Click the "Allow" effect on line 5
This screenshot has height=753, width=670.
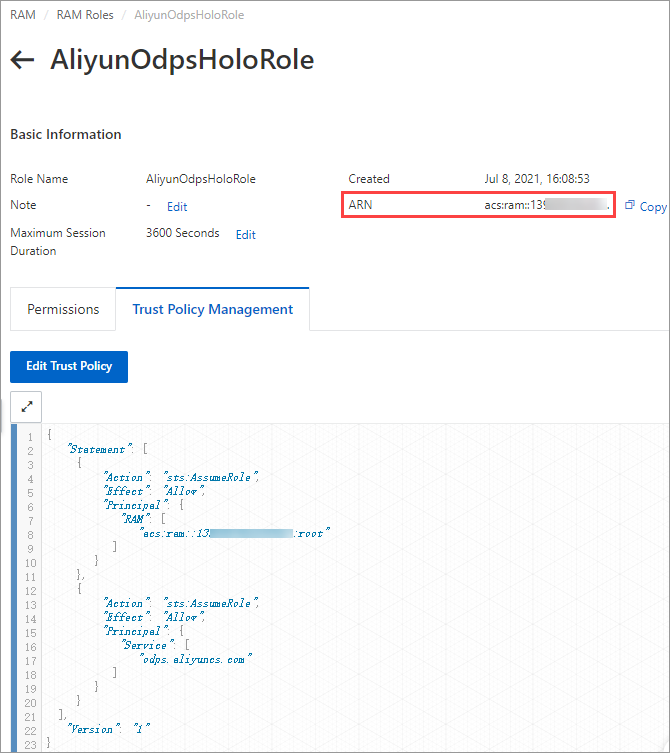point(184,491)
